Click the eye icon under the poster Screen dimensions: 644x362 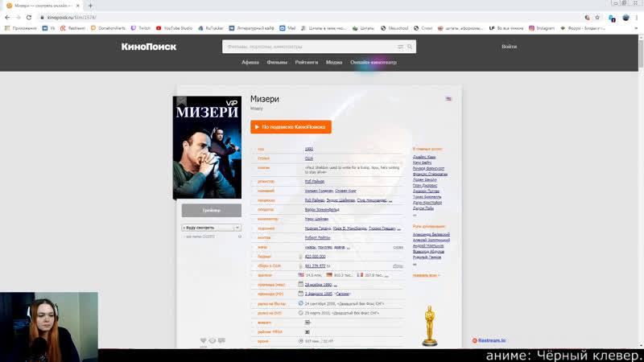[213, 340]
